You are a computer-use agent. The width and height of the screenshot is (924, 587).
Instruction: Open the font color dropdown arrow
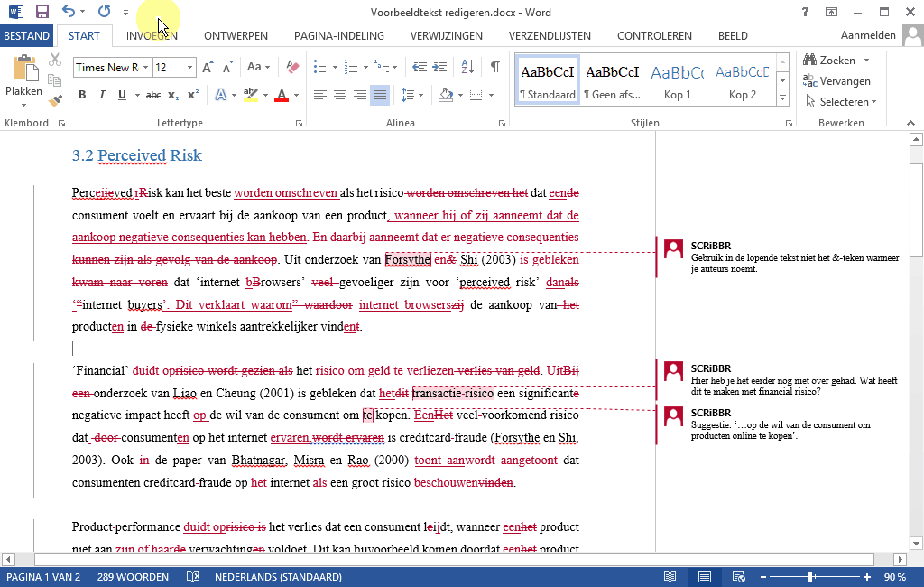point(296,95)
